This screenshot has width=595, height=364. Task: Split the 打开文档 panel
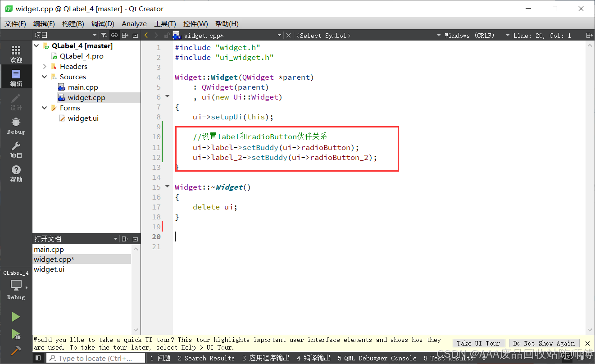[x=125, y=239]
